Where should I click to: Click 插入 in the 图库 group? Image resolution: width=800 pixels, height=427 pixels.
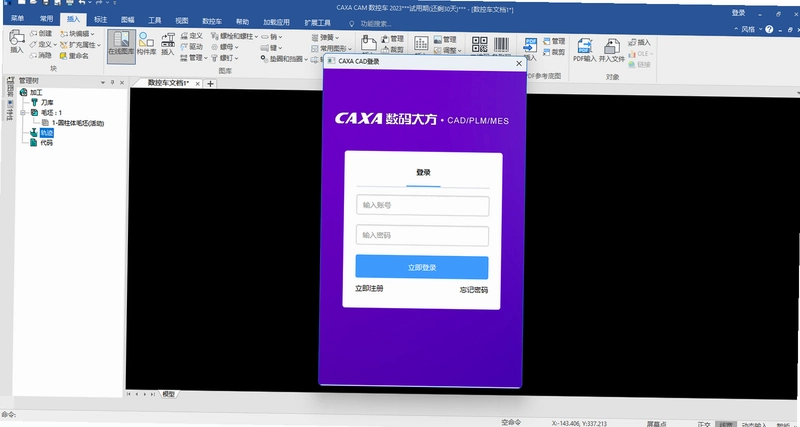pos(168,44)
